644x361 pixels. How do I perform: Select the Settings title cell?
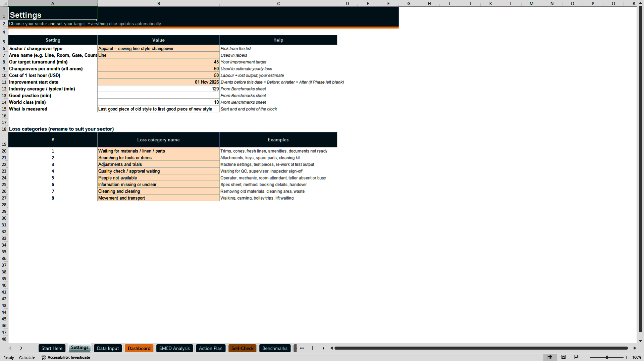click(x=53, y=13)
